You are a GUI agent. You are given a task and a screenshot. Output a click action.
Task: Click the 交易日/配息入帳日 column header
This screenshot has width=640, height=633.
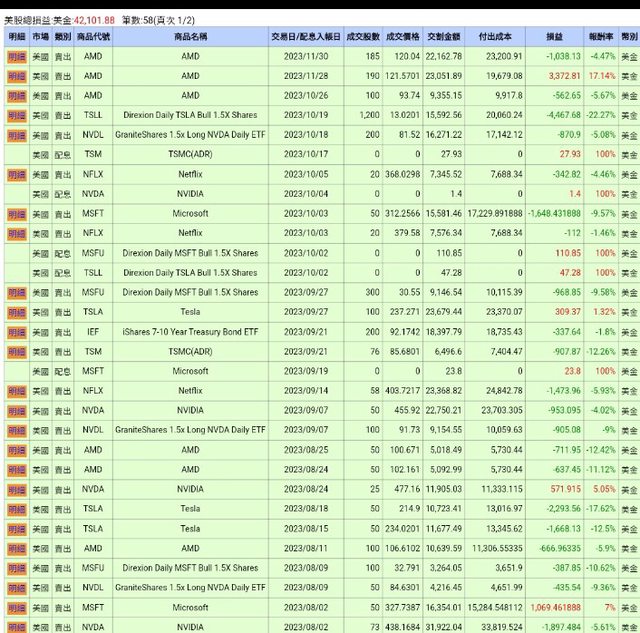305,36
